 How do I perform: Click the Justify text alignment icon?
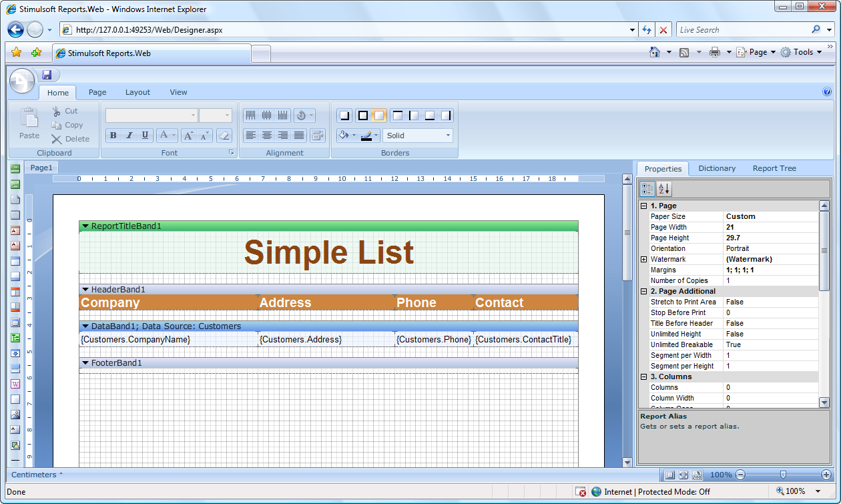[x=299, y=136]
